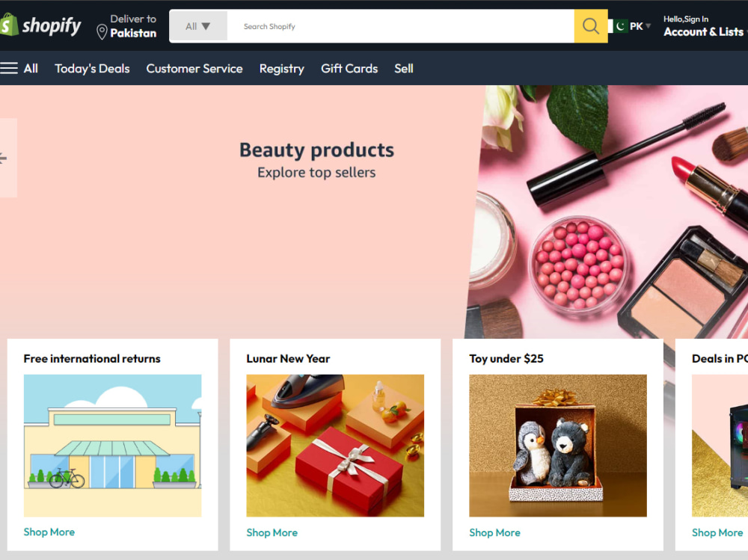Image resolution: width=748 pixels, height=560 pixels.
Task: Open the Free international returns store image
Action: tap(113, 446)
